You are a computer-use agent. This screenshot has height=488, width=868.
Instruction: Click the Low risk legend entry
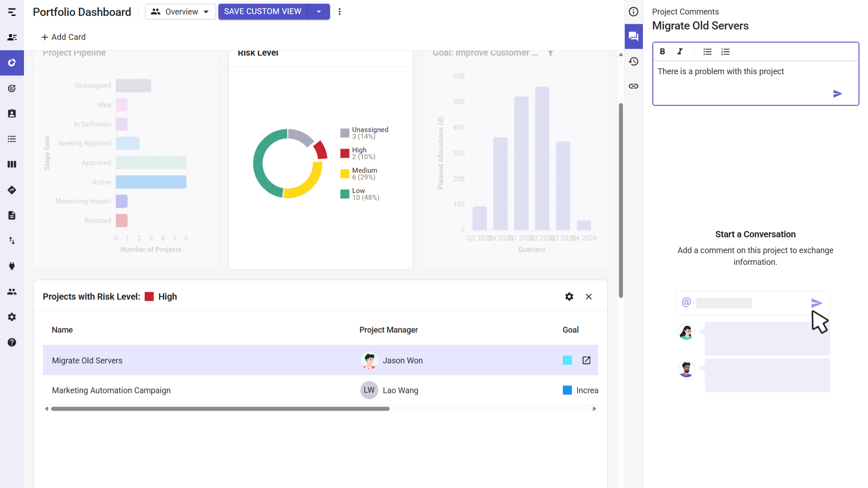point(360,194)
